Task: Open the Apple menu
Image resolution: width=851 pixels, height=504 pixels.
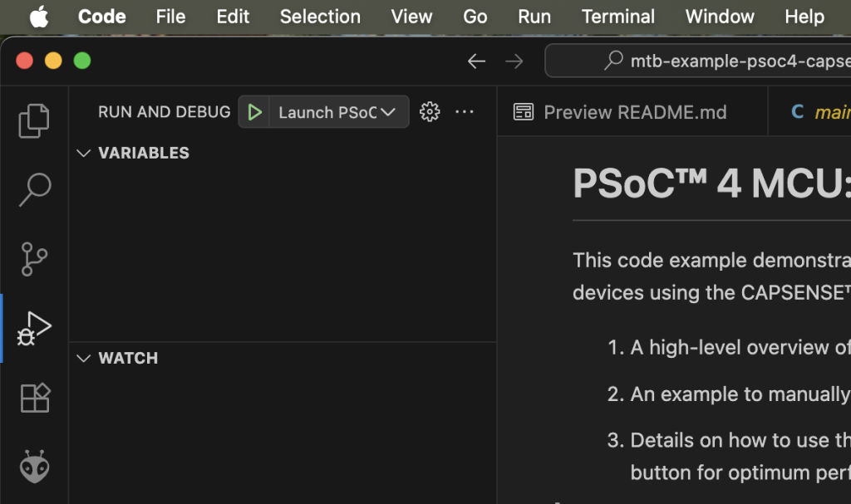Action: 39,17
